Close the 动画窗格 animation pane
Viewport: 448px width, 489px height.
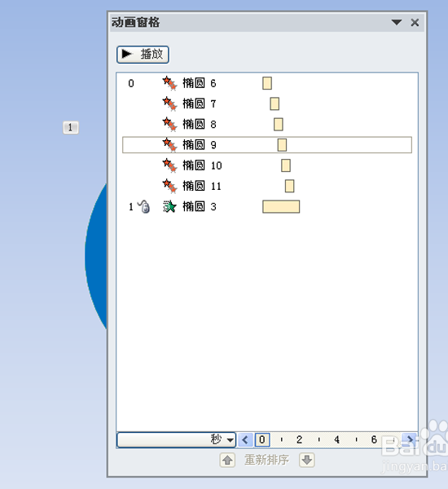click(415, 23)
